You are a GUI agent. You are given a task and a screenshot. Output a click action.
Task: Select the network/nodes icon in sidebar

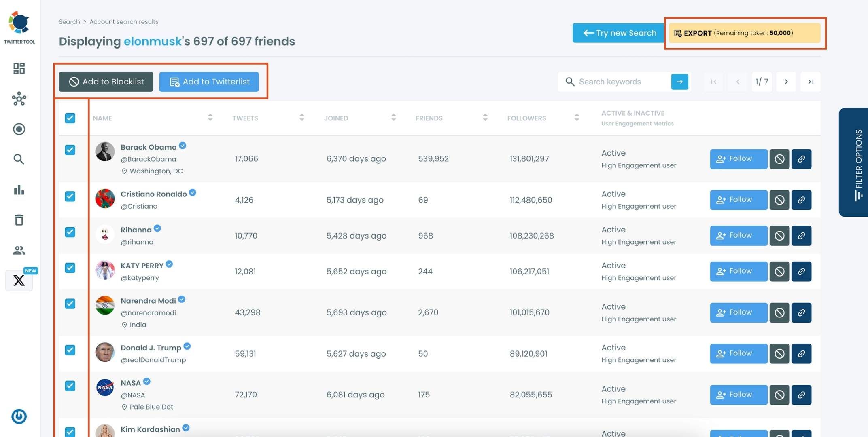point(19,100)
